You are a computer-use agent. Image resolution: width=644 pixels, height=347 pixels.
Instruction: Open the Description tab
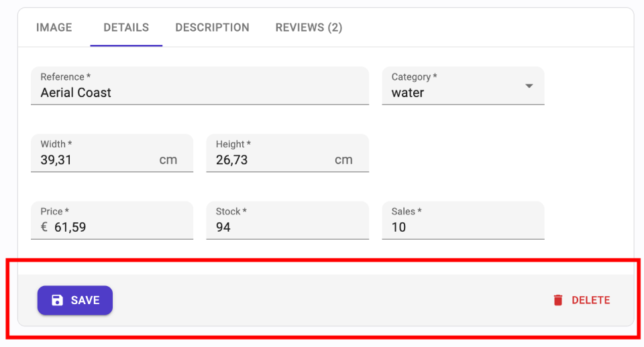[x=212, y=27]
